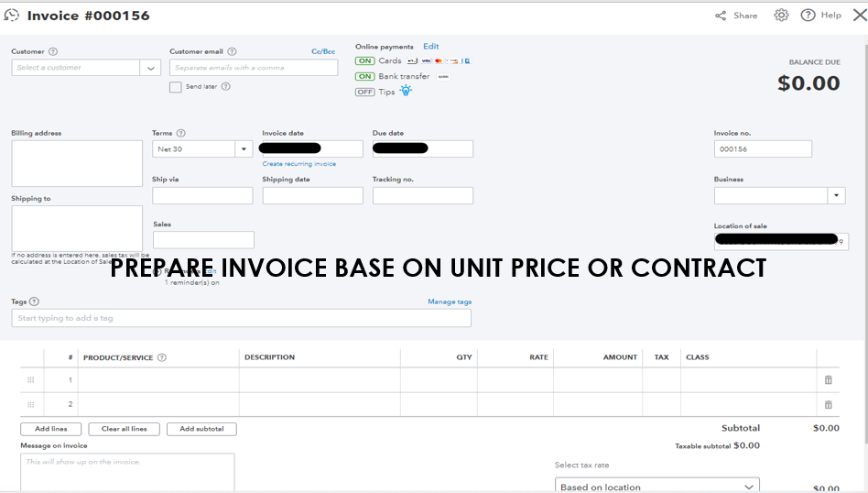Click the Location of sale field
The width and height of the screenshot is (868, 493).
pyautogui.click(x=781, y=241)
